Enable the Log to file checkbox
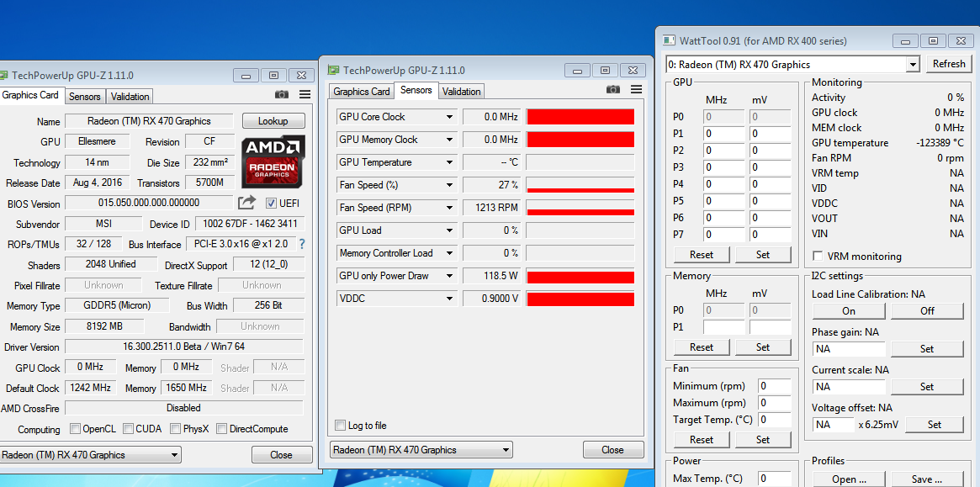This screenshot has width=980, height=487. point(340,426)
